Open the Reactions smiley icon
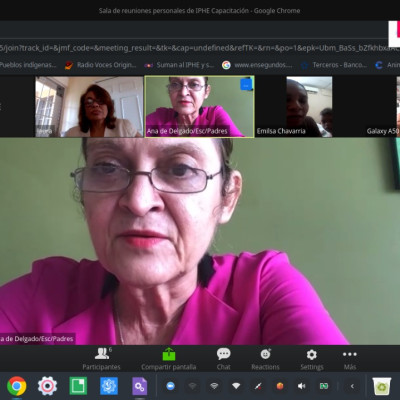400x400 pixels. coord(266,354)
